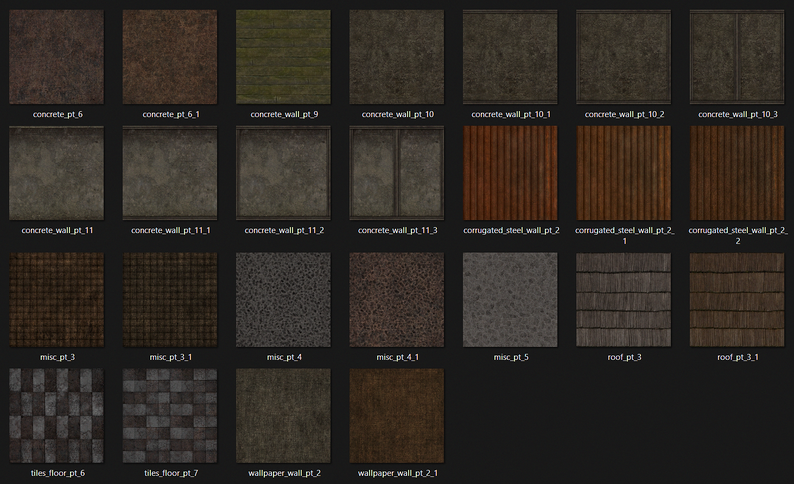
Task: Click the label concrete_wall_pt_11
Action: tap(57, 230)
